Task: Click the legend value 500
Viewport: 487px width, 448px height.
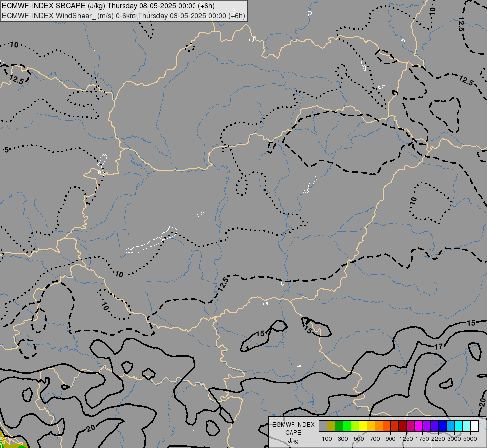Action: (x=359, y=439)
